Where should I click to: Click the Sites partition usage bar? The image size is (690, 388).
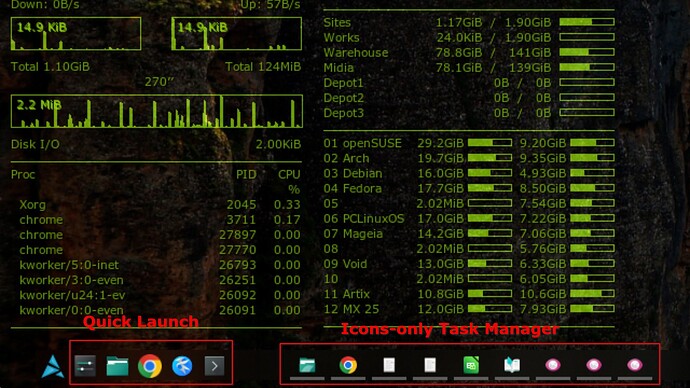tap(587, 22)
